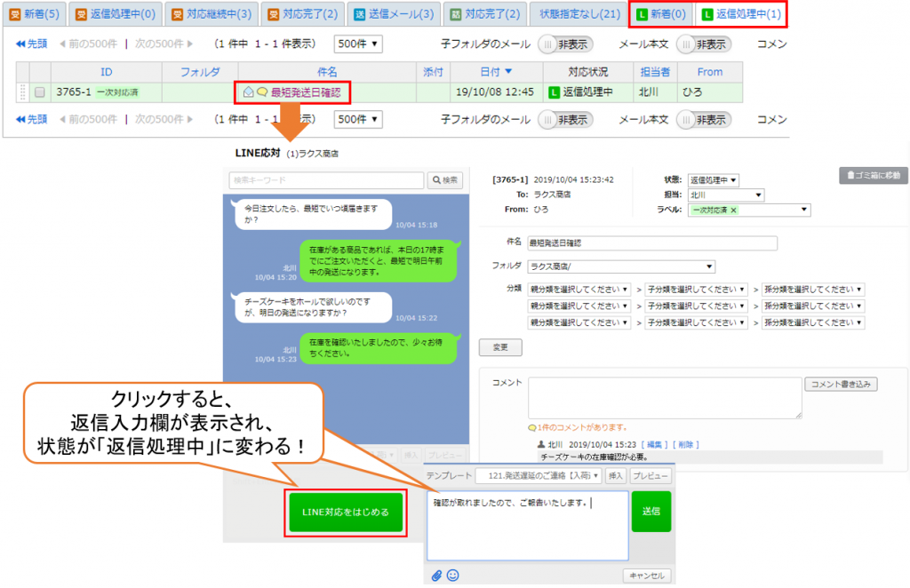Open the green-icon 対応完了(2) tab
Screen dimensions: 910x588
[x=485, y=14]
